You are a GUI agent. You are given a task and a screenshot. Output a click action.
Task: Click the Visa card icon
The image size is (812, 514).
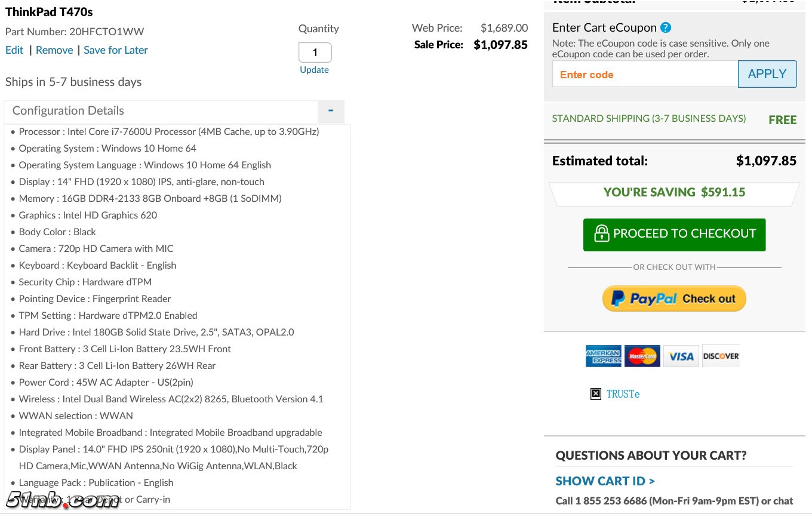681,356
